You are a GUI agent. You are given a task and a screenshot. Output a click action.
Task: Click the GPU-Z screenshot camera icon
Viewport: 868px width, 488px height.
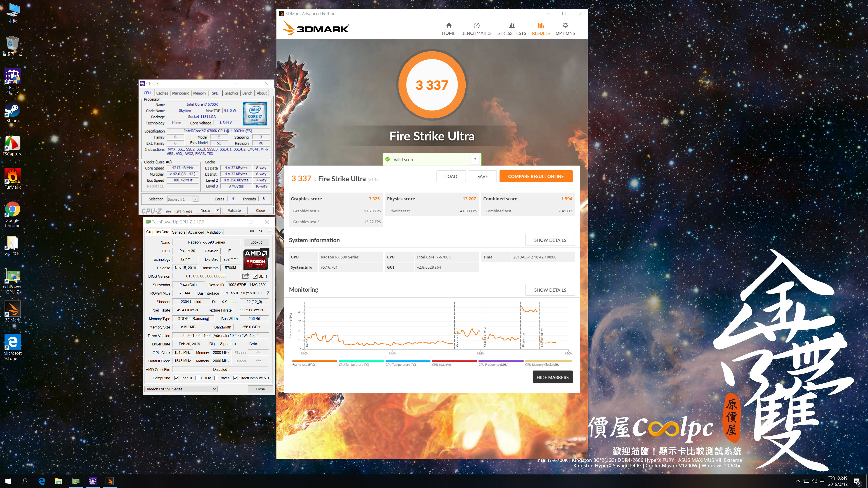(x=252, y=231)
